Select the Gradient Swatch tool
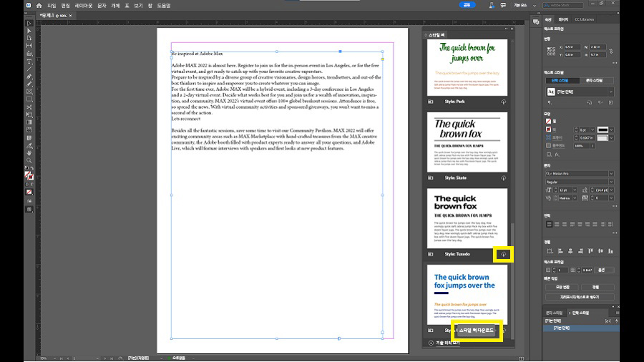Screen dimensions: 644x362 [29, 122]
